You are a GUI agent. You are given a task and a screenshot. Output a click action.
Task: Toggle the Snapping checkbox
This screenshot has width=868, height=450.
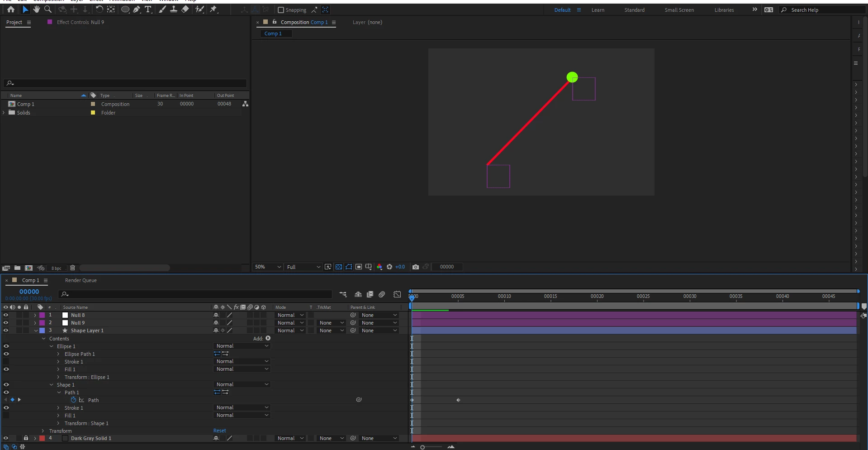[280, 10]
